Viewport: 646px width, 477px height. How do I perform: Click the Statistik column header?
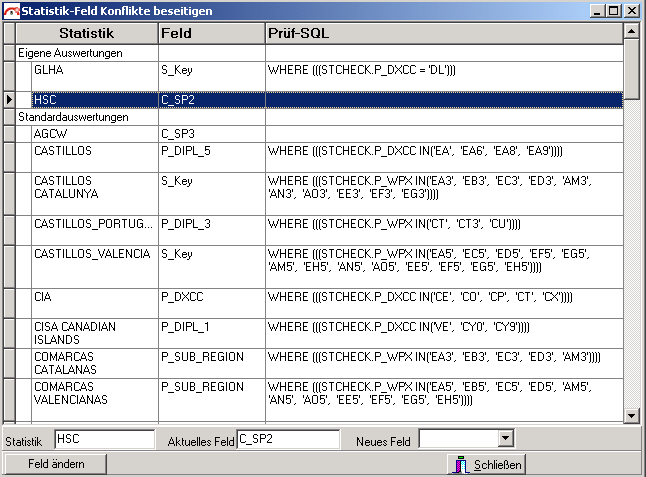pyautogui.click(x=86, y=33)
